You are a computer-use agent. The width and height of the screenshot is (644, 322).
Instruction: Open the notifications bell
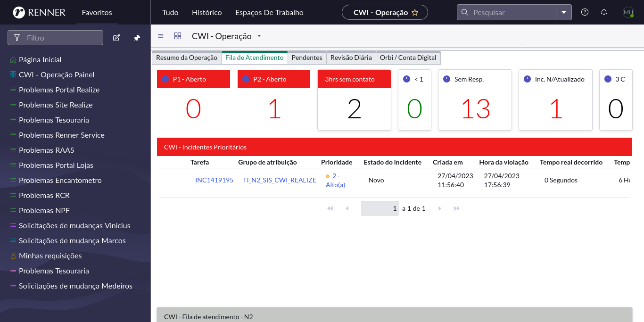(x=604, y=12)
